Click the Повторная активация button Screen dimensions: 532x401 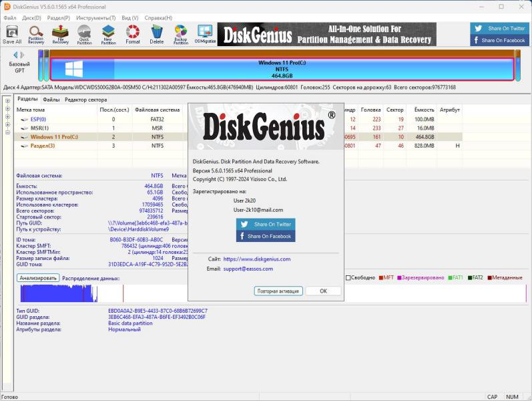278,291
